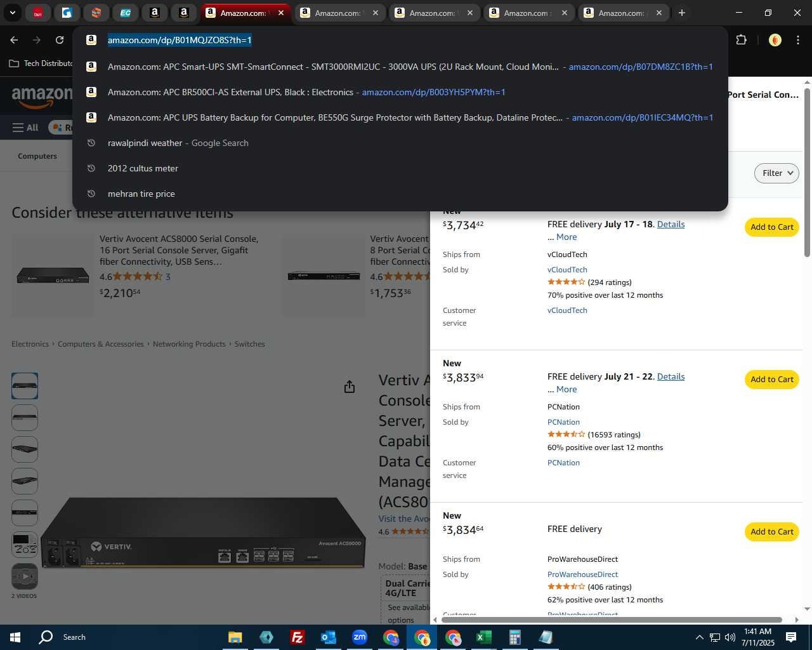Screen dimensions: 812x650
Task: Switch to the pinned EC tab
Action: (x=126, y=13)
